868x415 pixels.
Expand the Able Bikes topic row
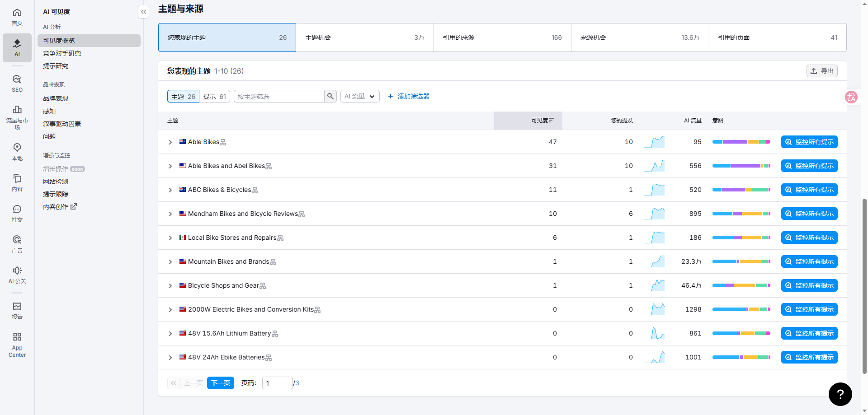tap(170, 142)
